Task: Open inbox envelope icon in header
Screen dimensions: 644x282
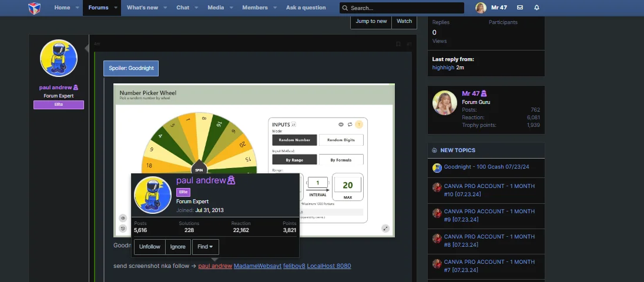Action: pyautogui.click(x=520, y=8)
